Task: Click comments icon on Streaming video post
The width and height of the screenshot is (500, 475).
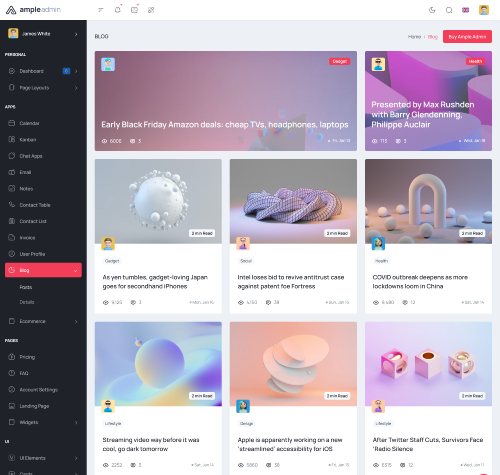Action: [133, 465]
